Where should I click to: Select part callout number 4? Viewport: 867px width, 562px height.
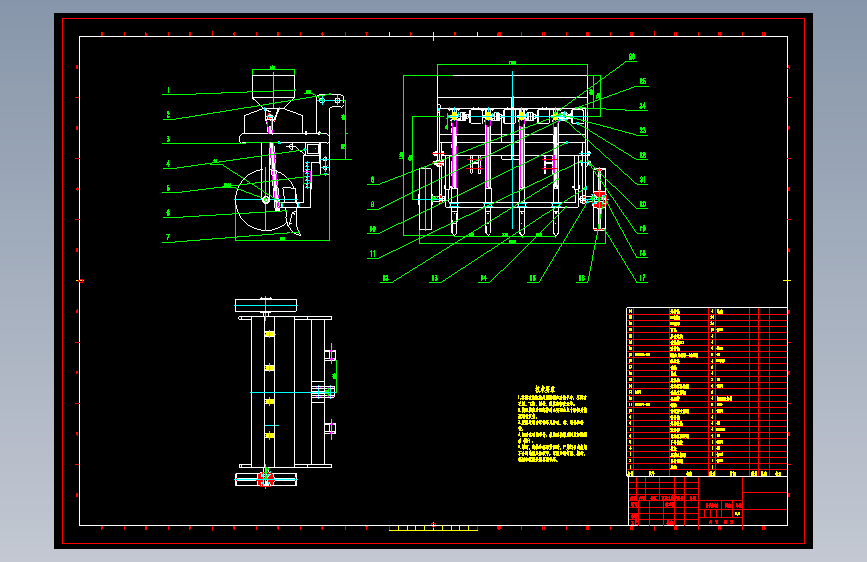point(168,164)
